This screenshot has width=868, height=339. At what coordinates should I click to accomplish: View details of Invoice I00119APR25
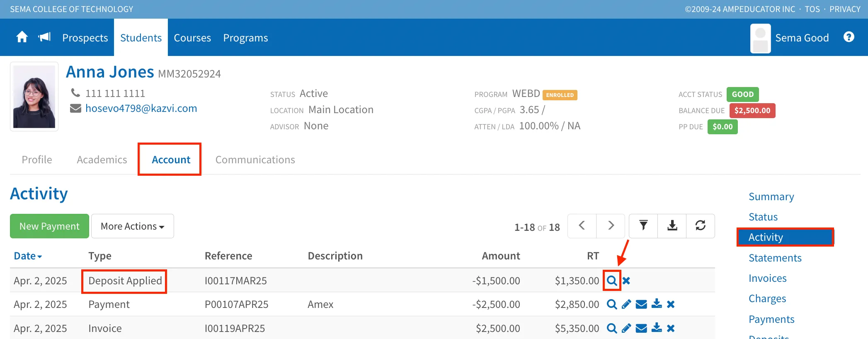click(612, 328)
